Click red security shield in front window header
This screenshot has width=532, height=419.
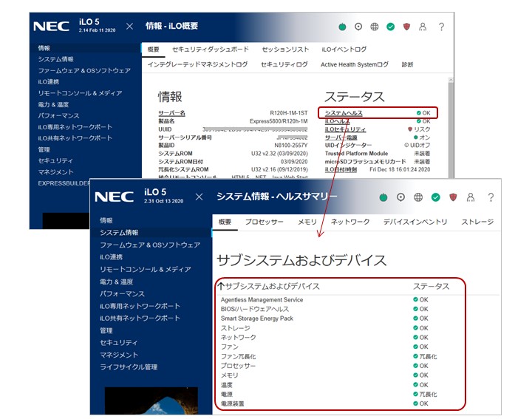(453, 197)
